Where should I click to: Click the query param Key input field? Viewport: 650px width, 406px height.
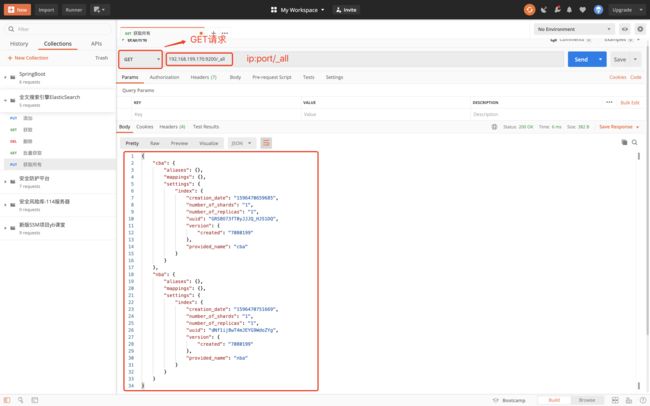point(216,114)
